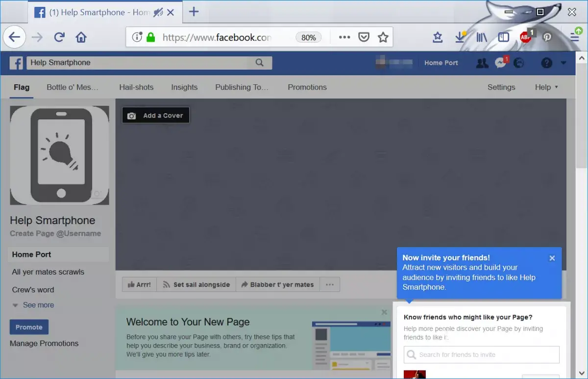Open Facebook account dropdown arrow

tap(563, 63)
